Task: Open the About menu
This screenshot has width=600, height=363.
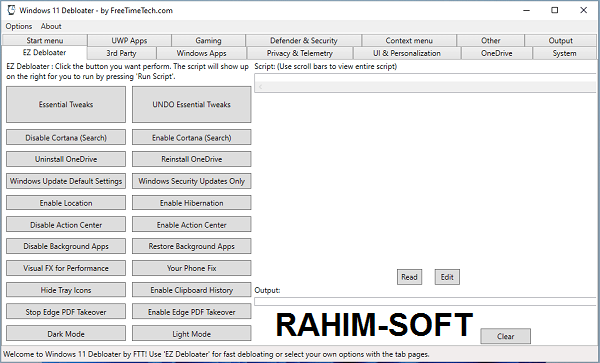Action: 51,26
